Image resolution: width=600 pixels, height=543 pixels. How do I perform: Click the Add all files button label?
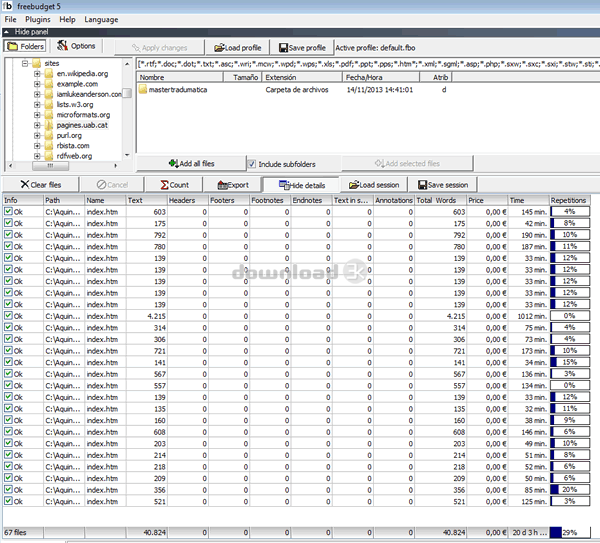[197, 163]
